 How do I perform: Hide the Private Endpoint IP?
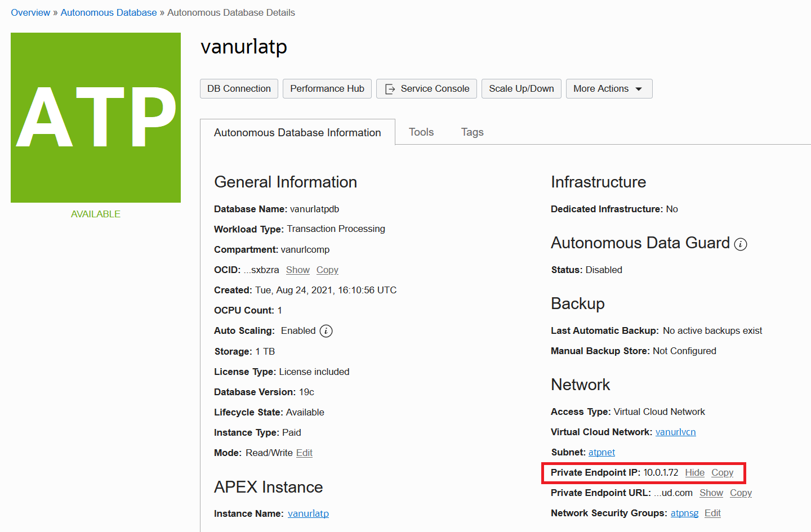pyautogui.click(x=694, y=472)
